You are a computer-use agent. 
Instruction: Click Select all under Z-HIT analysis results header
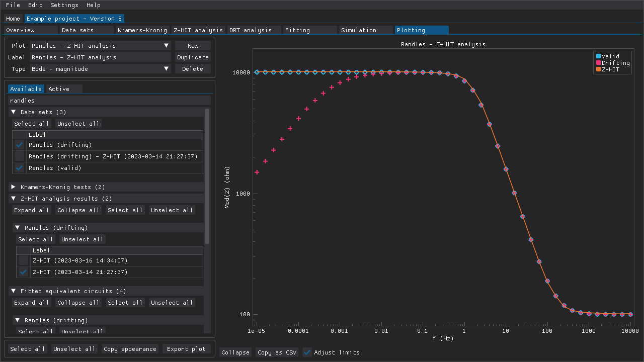(125, 210)
